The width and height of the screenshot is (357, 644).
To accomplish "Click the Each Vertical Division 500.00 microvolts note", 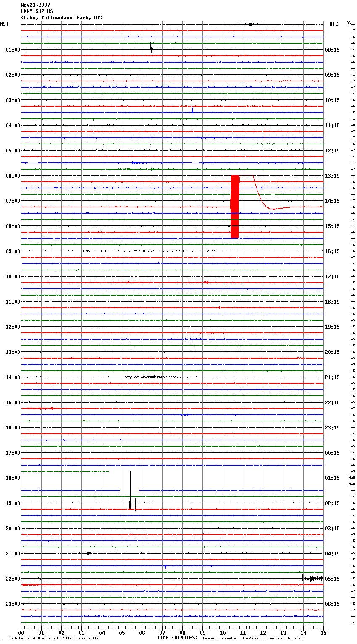I will click(x=53, y=638).
